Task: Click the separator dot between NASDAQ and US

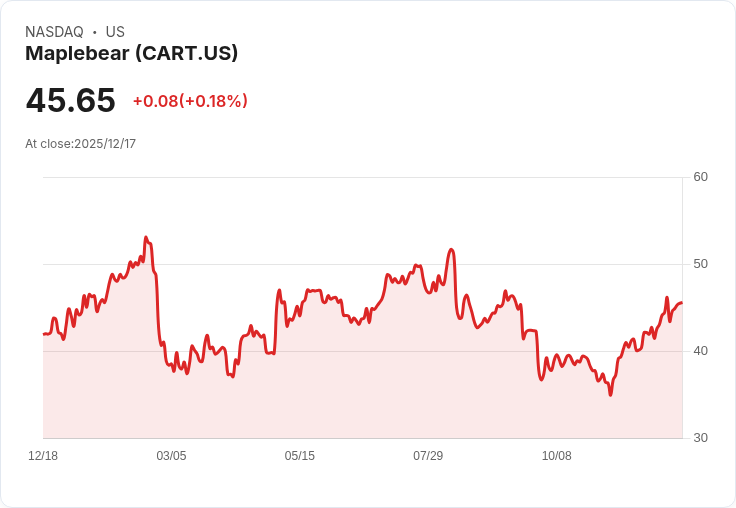Action: click(x=94, y=32)
